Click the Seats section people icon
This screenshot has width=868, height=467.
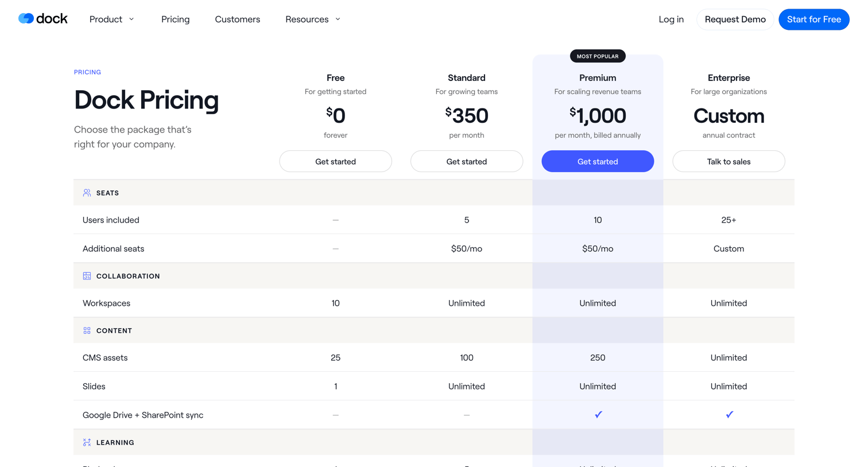tap(87, 193)
